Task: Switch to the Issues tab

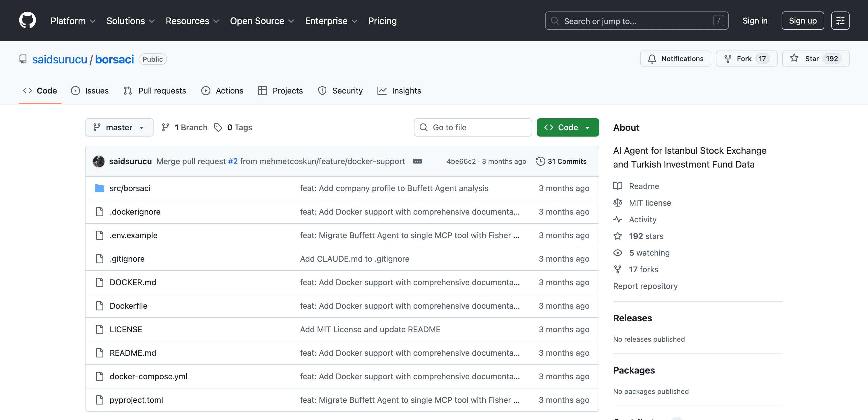Action: click(x=90, y=91)
